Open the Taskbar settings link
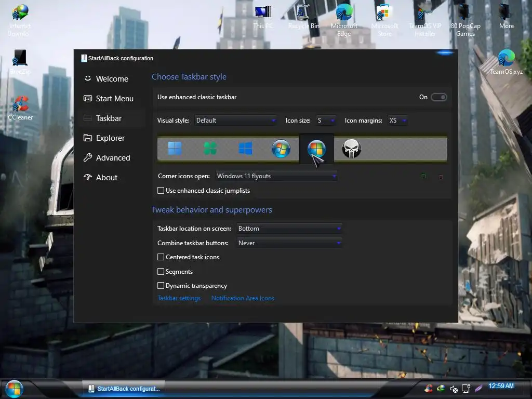Image resolution: width=532 pixels, height=399 pixels. click(x=179, y=298)
